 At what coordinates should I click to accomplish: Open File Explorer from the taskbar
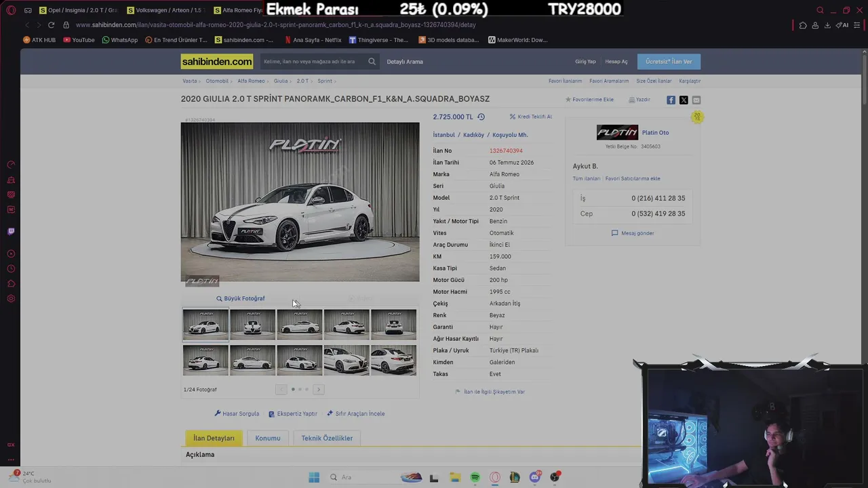[x=454, y=477]
